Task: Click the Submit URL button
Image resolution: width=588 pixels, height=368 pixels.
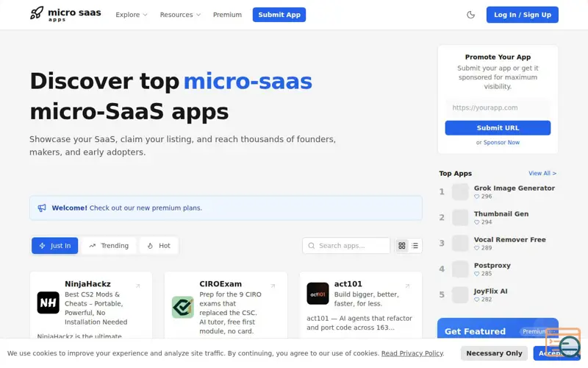Action: click(498, 127)
